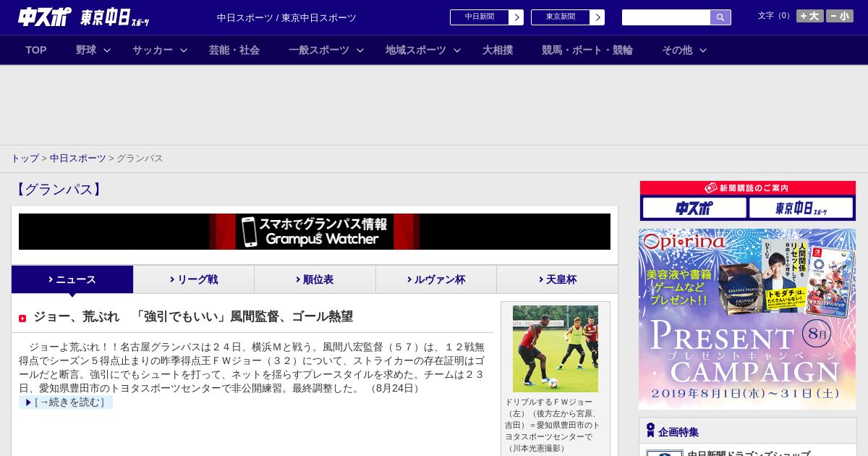The width and height of the screenshot is (868, 456).
Task: Switch to the ルヴァン杯 tab
Action: 436,279
